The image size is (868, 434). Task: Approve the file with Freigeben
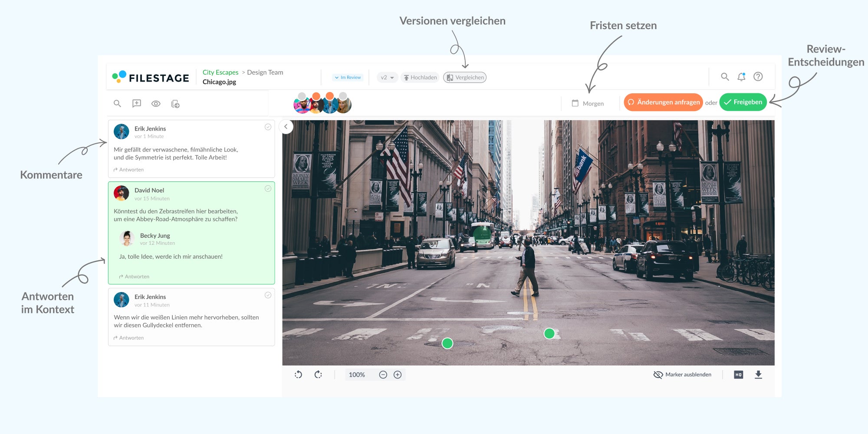point(743,102)
